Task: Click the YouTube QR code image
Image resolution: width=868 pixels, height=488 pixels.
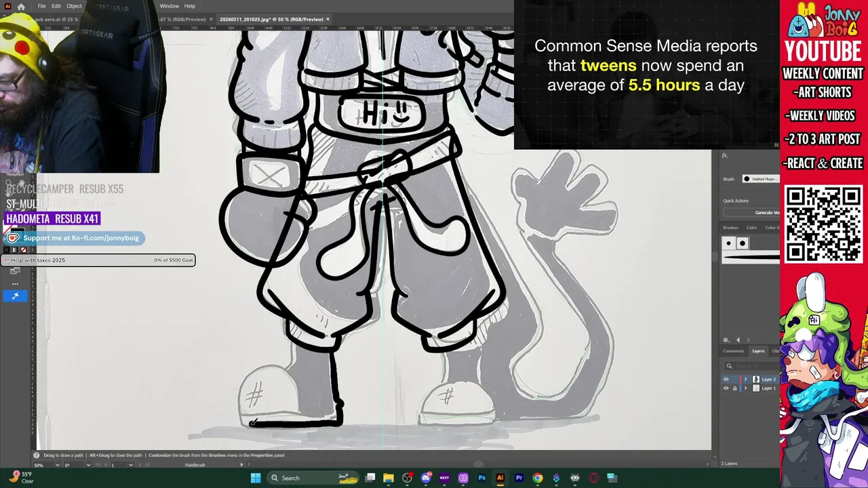Action: point(823,224)
